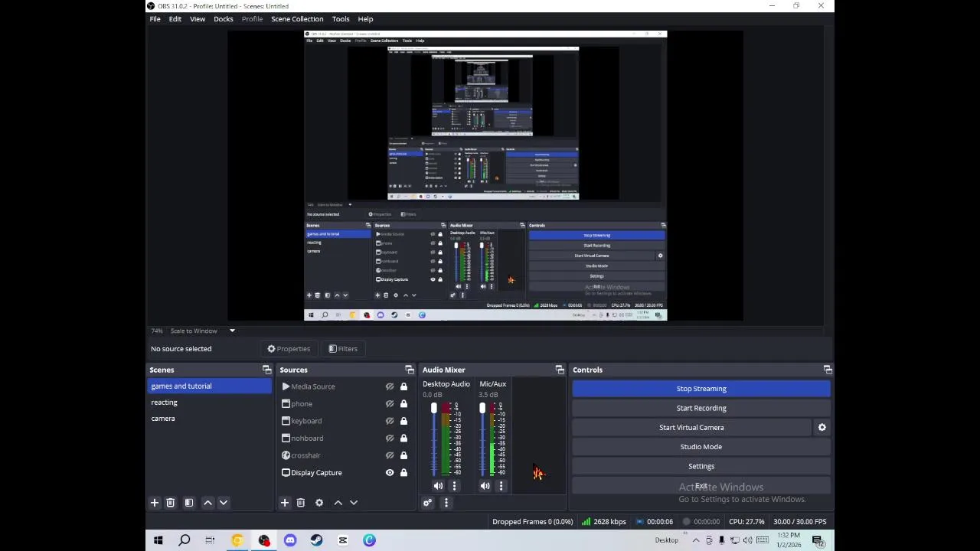
Task: Hide the Display Capture source
Action: pyautogui.click(x=389, y=473)
